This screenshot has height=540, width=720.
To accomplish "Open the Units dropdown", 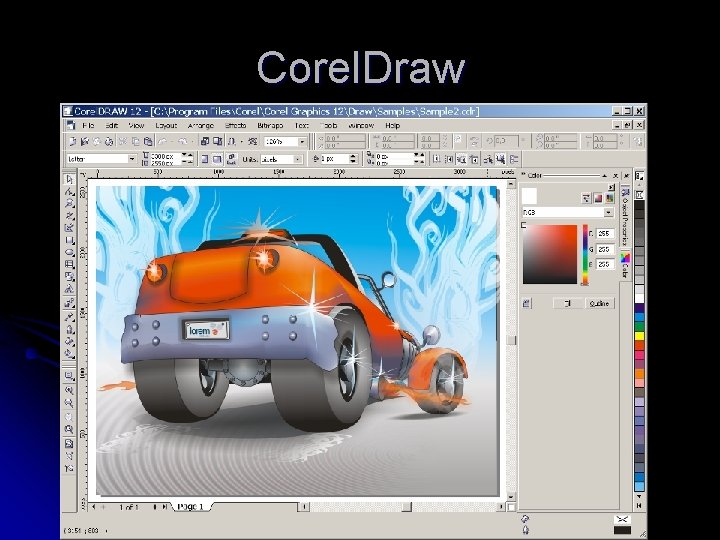I will [298, 159].
